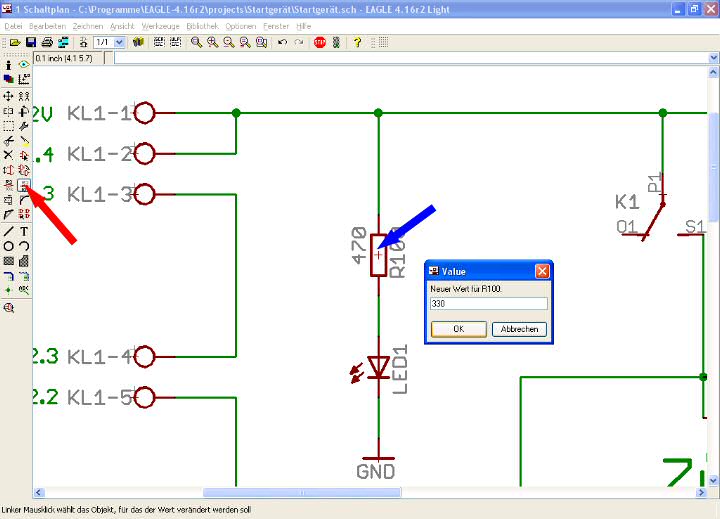Select the Move tool (four-arrow cross icon)

(x=9, y=96)
